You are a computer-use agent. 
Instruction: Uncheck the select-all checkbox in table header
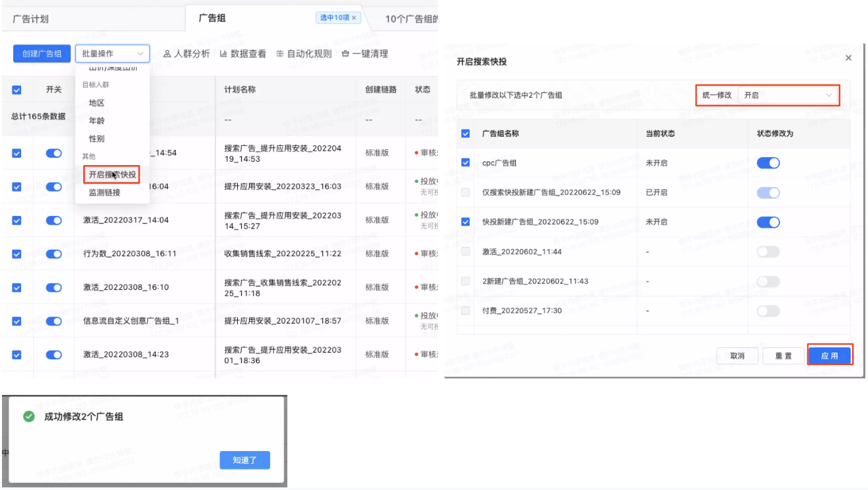pos(17,89)
